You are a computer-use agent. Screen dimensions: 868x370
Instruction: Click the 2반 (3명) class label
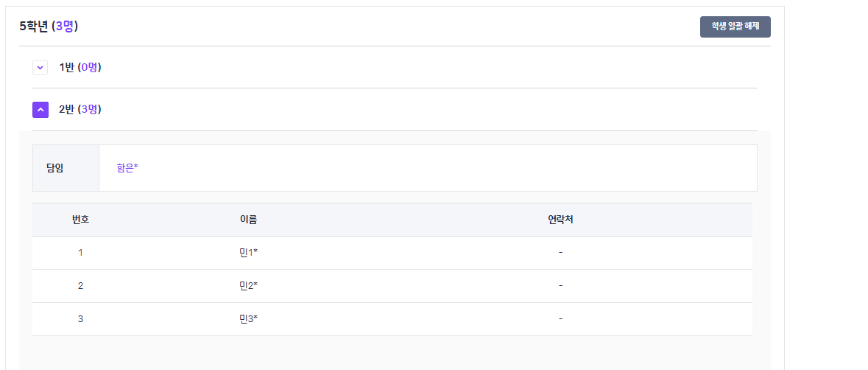80,110
